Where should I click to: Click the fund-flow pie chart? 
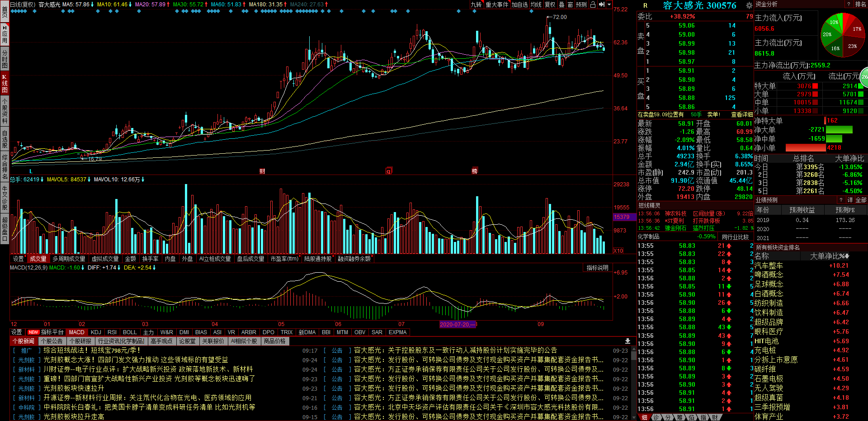point(842,35)
